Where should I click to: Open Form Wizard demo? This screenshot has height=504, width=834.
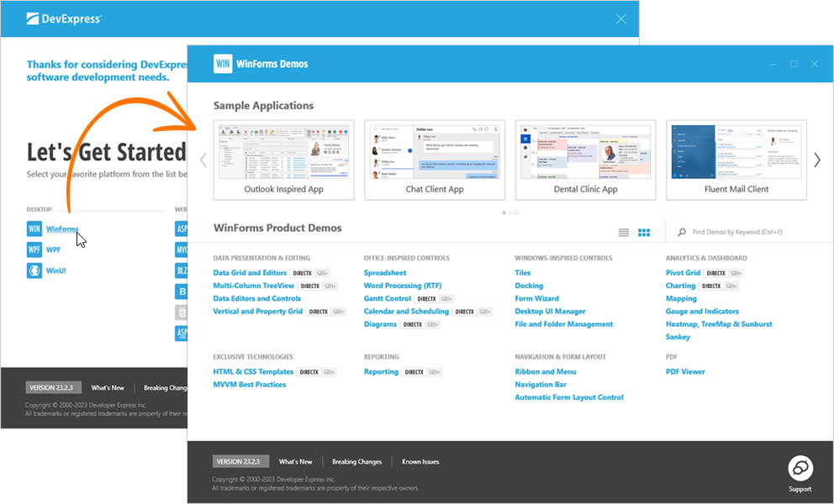(536, 298)
